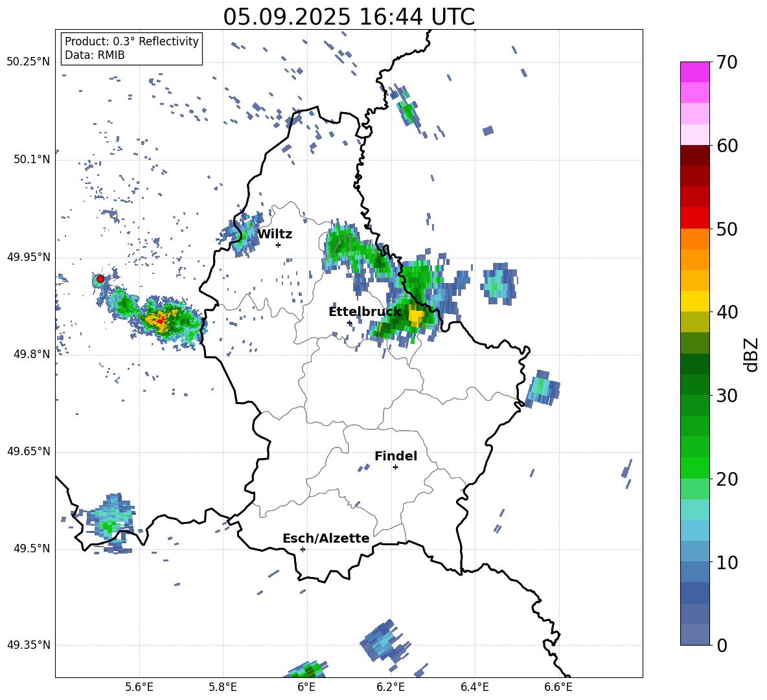Click the 6.4°E longitude label
Viewport: 767px width, 700px height.
474,687
